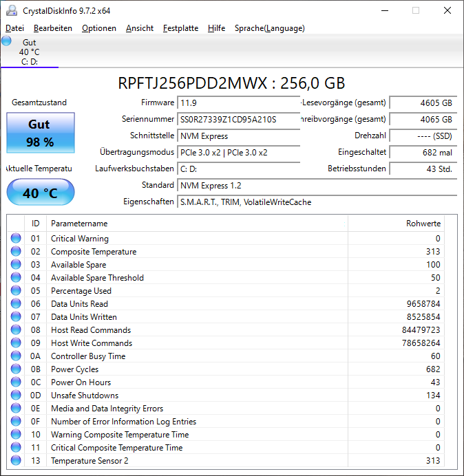Viewport: 464px width, 476px height.
Task: Click the Rohwerte column header
Action: point(396,224)
